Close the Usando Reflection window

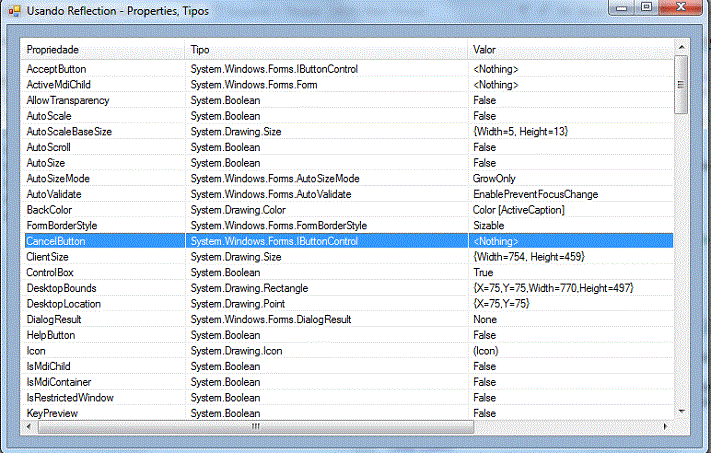680,7
